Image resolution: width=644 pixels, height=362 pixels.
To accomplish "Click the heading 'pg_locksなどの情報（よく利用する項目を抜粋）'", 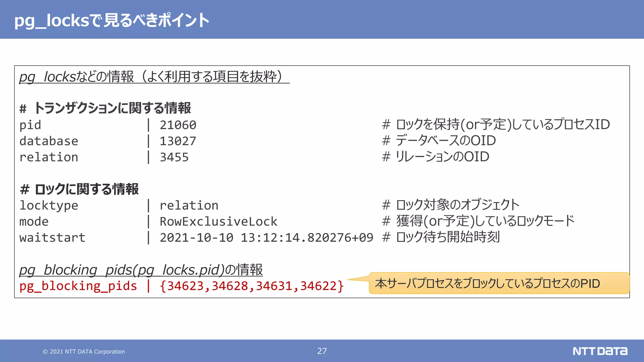I will (154, 77).
